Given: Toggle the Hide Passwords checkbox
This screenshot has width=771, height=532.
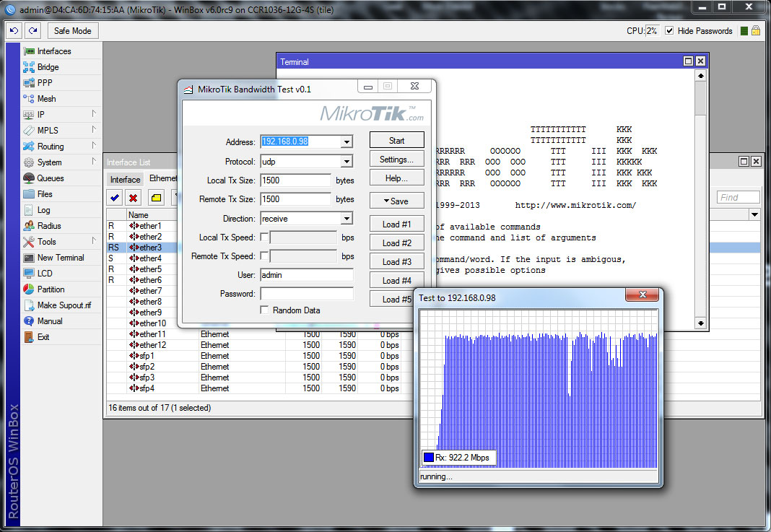Looking at the screenshot, I should pyautogui.click(x=669, y=31).
